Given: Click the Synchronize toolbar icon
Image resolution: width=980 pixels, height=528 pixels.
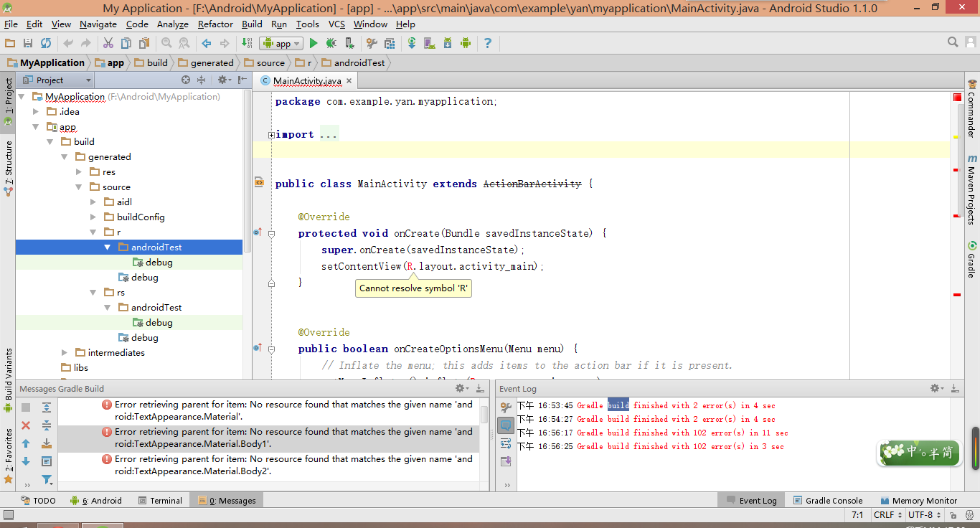Looking at the screenshot, I should point(46,44).
